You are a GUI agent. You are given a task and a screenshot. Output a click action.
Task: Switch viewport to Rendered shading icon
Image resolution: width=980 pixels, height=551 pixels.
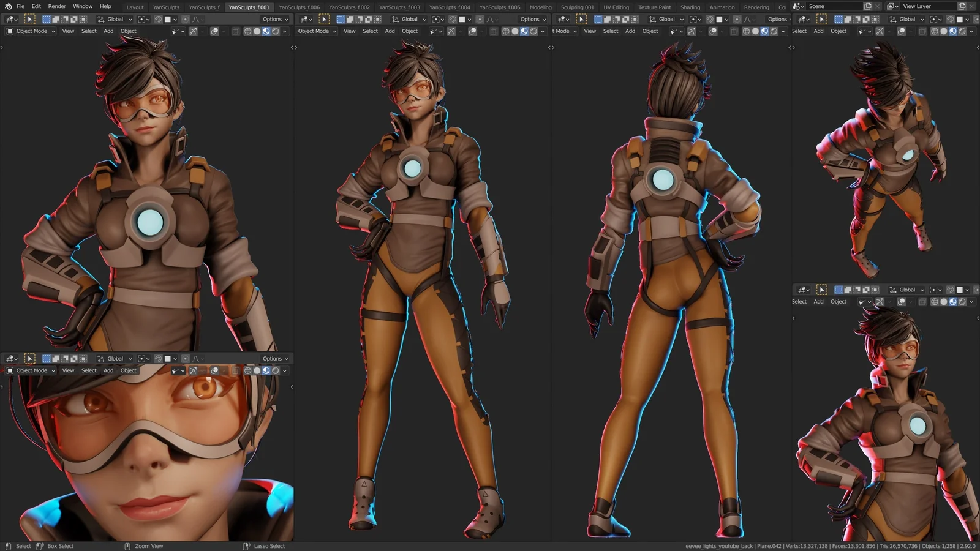[x=275, y=31]
